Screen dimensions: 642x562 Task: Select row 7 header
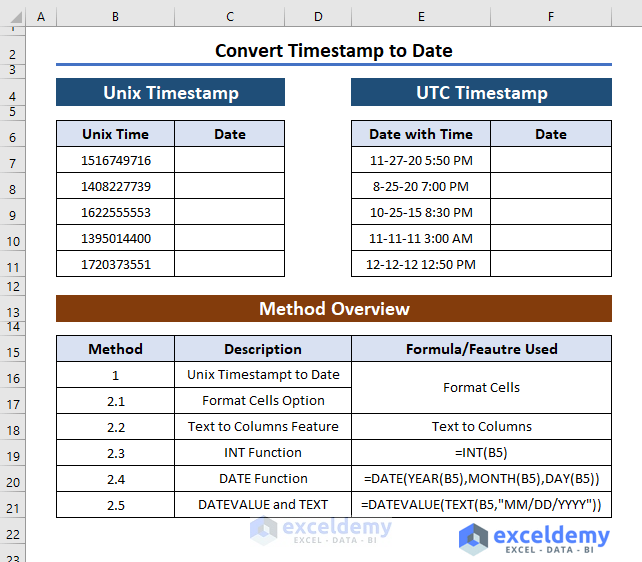click(13, 163)
